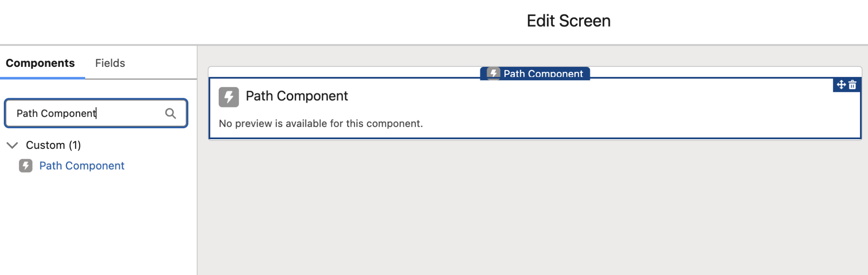Click the Edit Screen title
Image resolution: width=868 pixels, height=275 pixels.
568,20
